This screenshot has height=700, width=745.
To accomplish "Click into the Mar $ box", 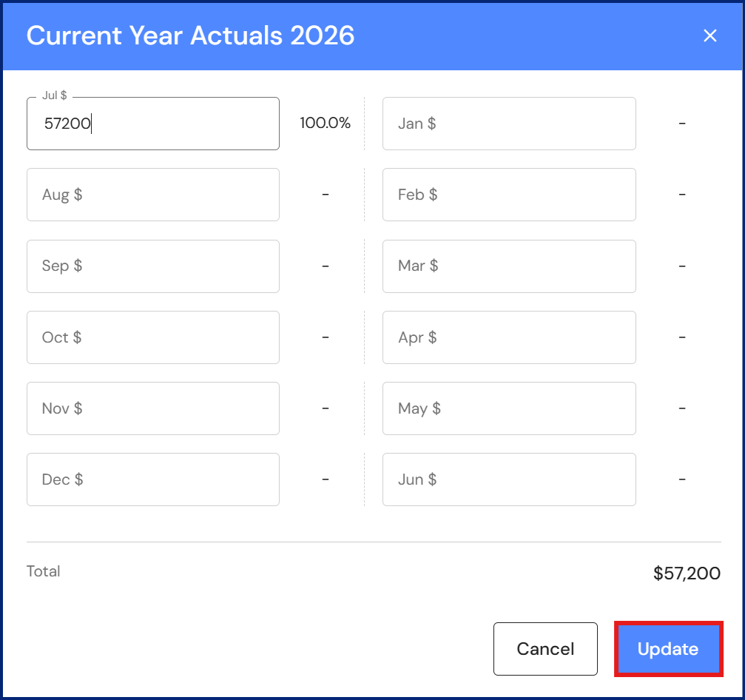I will tap(509, 266).
